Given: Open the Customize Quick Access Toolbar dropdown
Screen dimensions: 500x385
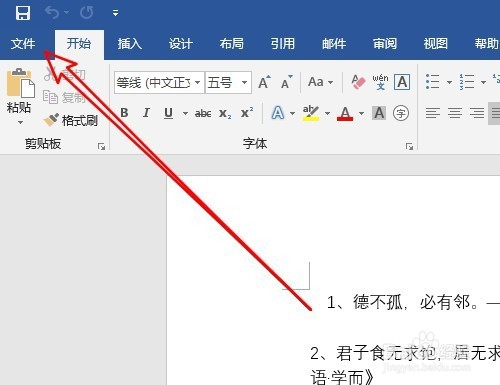Looking at the screenshot, I should click(x=115, y=13).
